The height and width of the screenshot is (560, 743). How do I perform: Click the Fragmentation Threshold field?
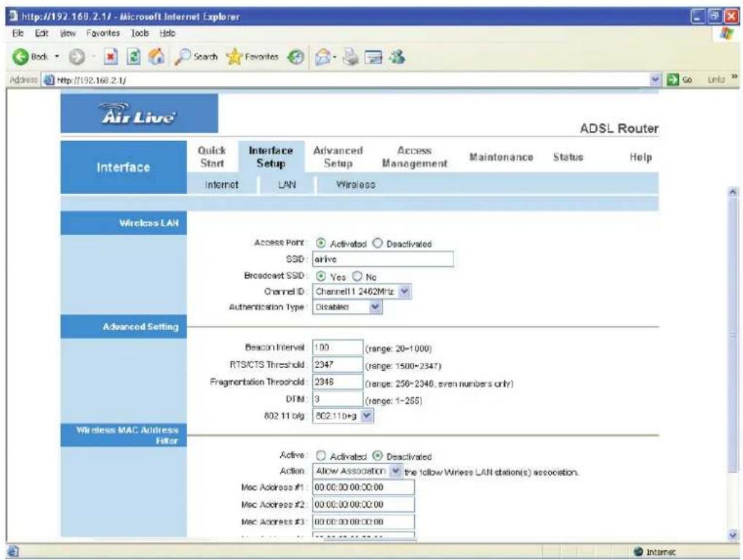pos(338,382)
